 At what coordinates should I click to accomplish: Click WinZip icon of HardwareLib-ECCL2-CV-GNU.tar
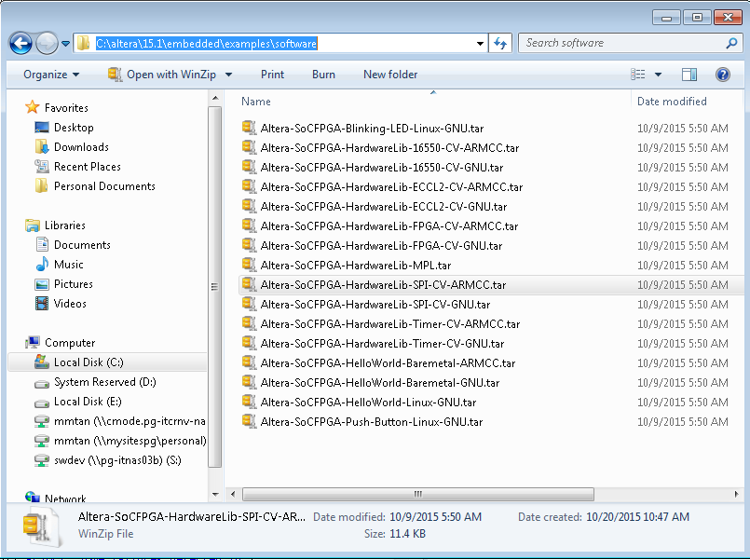(249, 206)
